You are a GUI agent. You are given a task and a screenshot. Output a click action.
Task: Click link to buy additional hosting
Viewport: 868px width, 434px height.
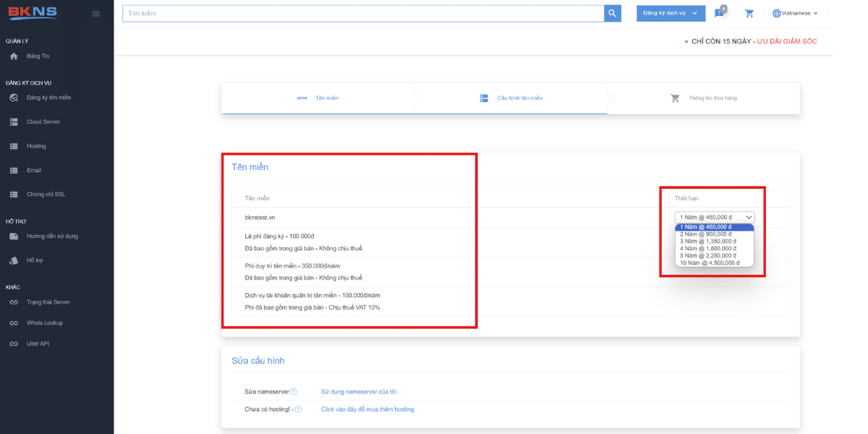point(367,409)
